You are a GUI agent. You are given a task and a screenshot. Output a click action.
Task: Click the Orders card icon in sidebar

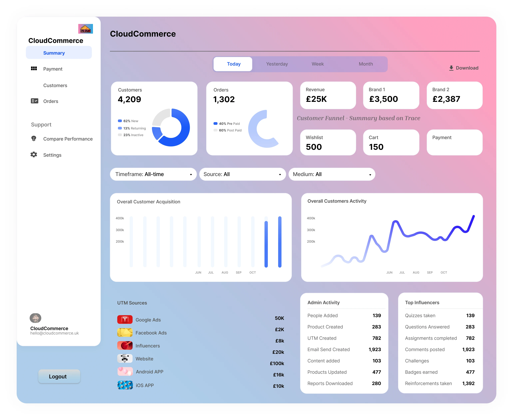[34, 101]
